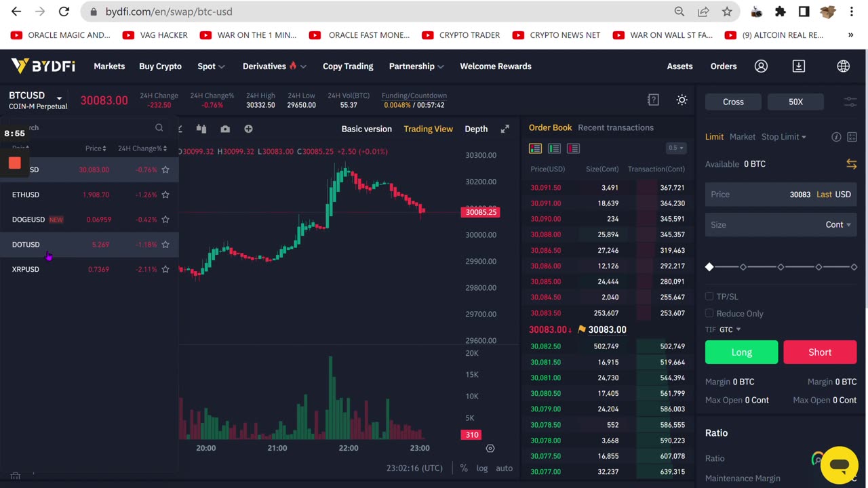Open Welcome Rewards link
This screenshot has width=868, height=488.
coord(496,66)
